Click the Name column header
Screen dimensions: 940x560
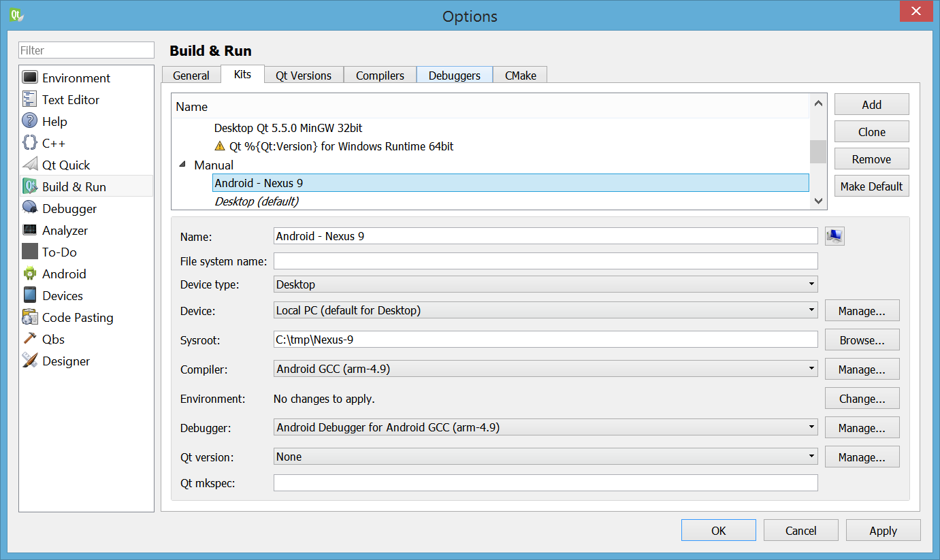[490, 107]
